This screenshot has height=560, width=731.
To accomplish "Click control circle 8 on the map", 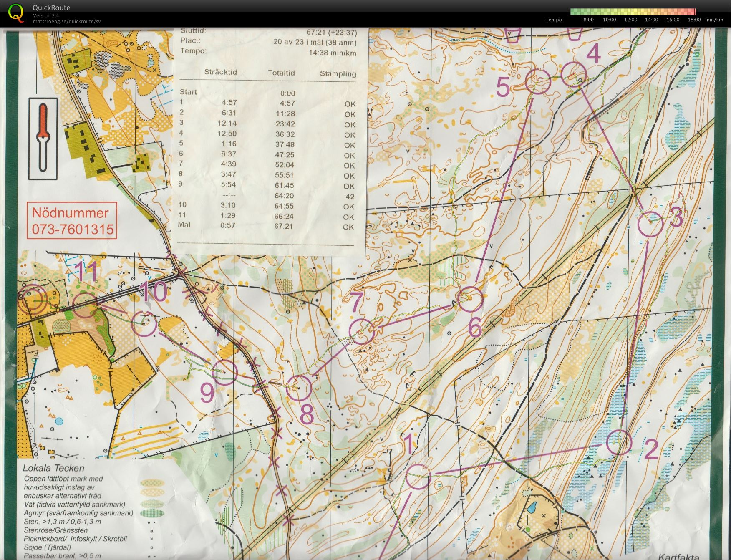I will pyautogui.click(x=299, y=388).
